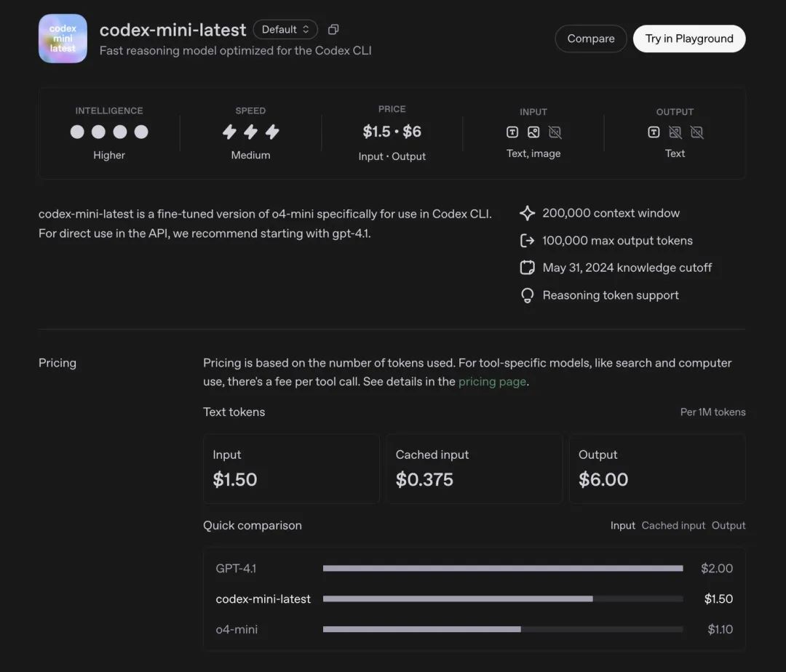Image resolution: width=786 pixels, height=672 pixels.
Task: Click the context window sparkle icon
Action: coord(527,213)
